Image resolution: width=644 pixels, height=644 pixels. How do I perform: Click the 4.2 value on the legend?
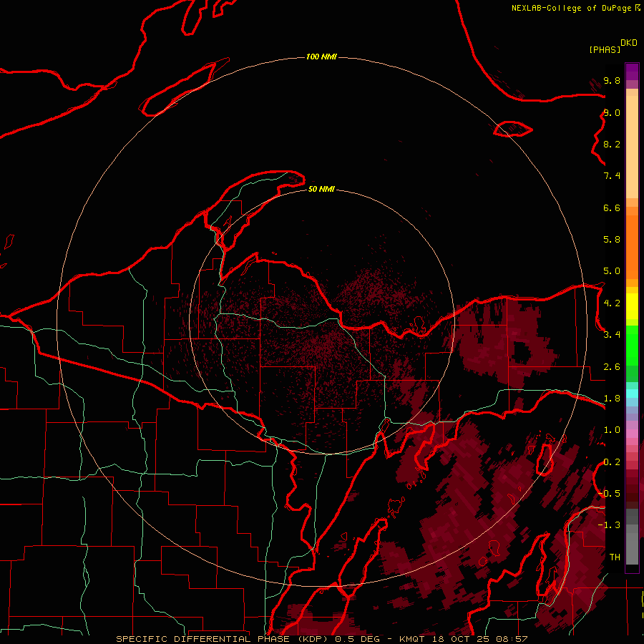coord(612,303)
